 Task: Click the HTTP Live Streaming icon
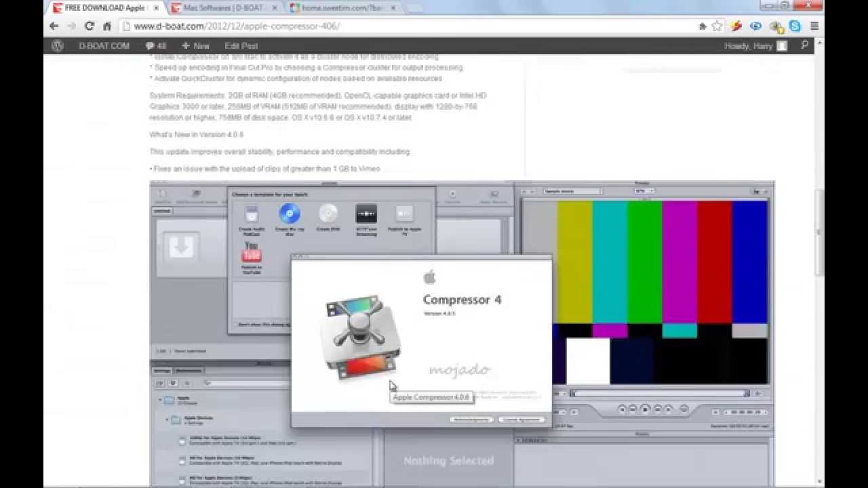[x=366, y=214]
